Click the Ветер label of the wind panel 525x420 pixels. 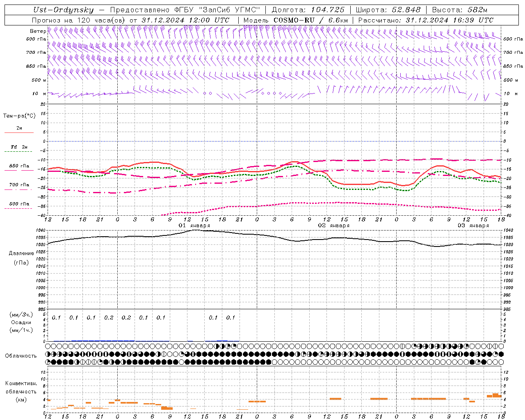[x=38, y=31]
